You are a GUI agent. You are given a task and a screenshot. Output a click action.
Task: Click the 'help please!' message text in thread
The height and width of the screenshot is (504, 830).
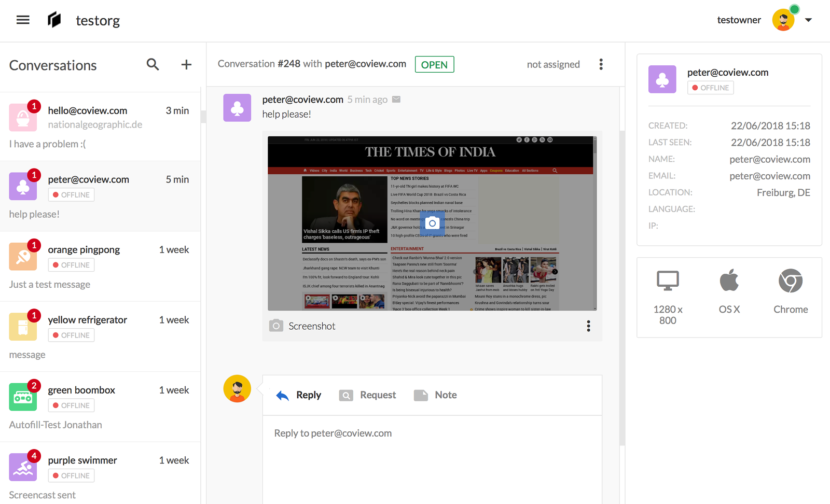(286, 114)
